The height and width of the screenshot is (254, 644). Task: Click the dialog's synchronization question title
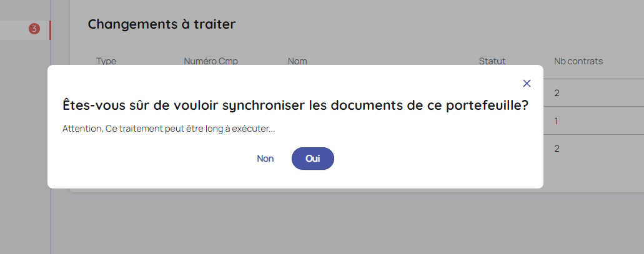coord(295,105)
